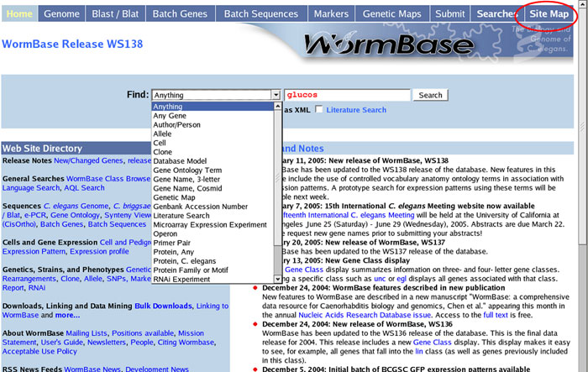Open the Expression profile link

point(99,252)
